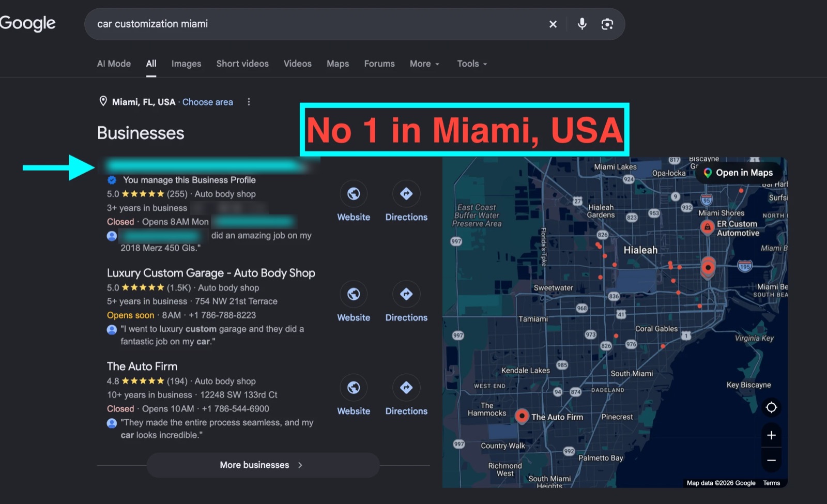
Task: Click the '5.0 (1.5K)' rating of Luxury Custom Garage
Action: click(149, 287)
